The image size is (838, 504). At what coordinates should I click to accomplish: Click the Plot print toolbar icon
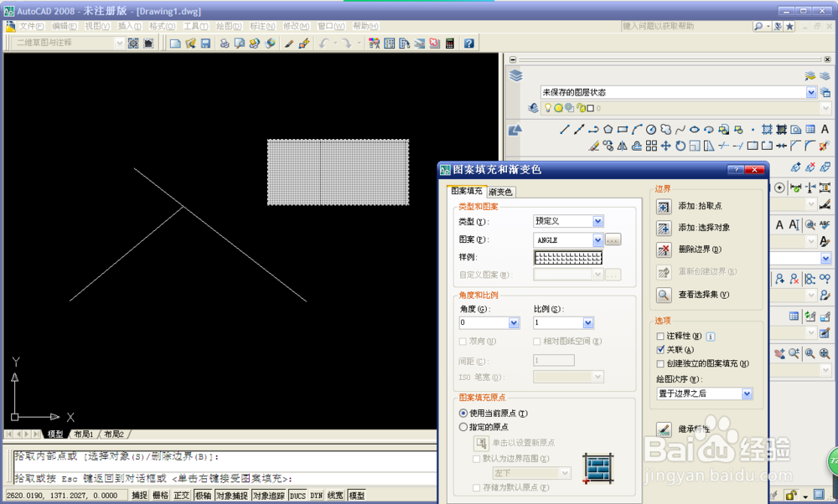tap(225, 44)
